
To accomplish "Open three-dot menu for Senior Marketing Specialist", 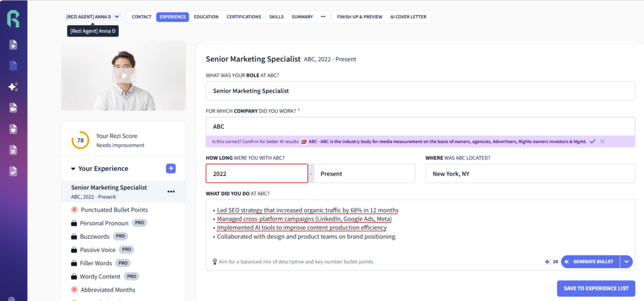I will (x=170, y=192).
